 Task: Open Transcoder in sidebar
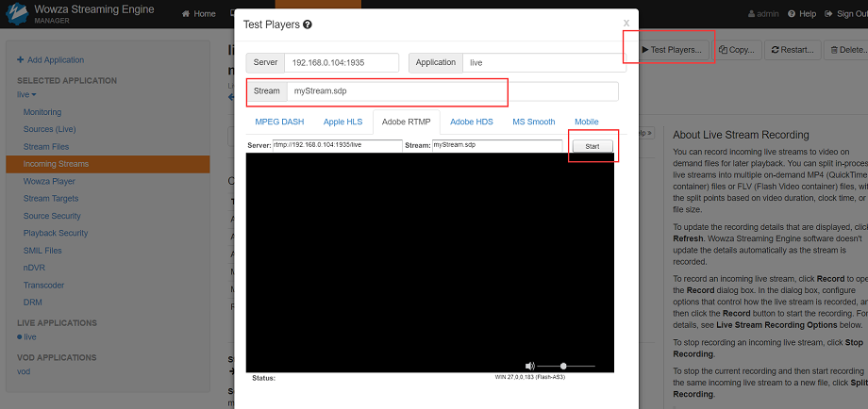point(43,286)
